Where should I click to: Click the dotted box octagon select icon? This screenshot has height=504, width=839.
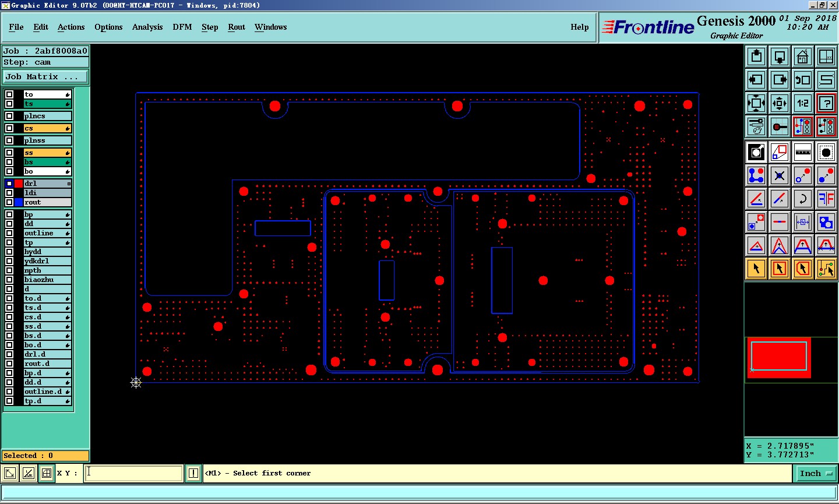[x=826, y=152]
